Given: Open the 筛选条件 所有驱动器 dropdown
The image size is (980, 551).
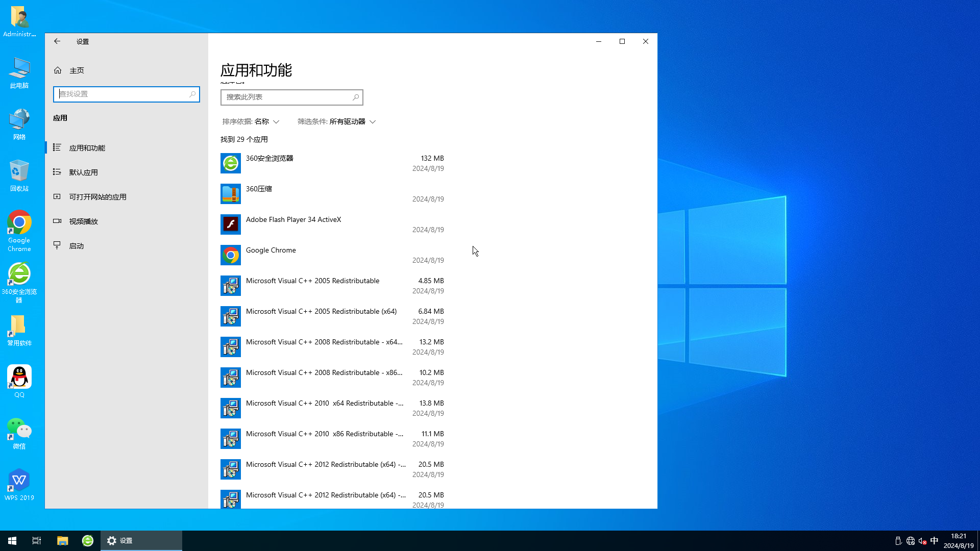Looking at the screenshot, I should click(x=336, y=121).
